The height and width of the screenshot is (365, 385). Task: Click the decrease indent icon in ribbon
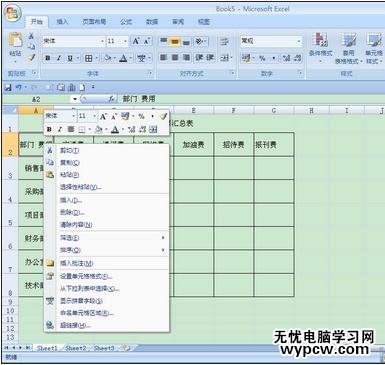(199, 58)
